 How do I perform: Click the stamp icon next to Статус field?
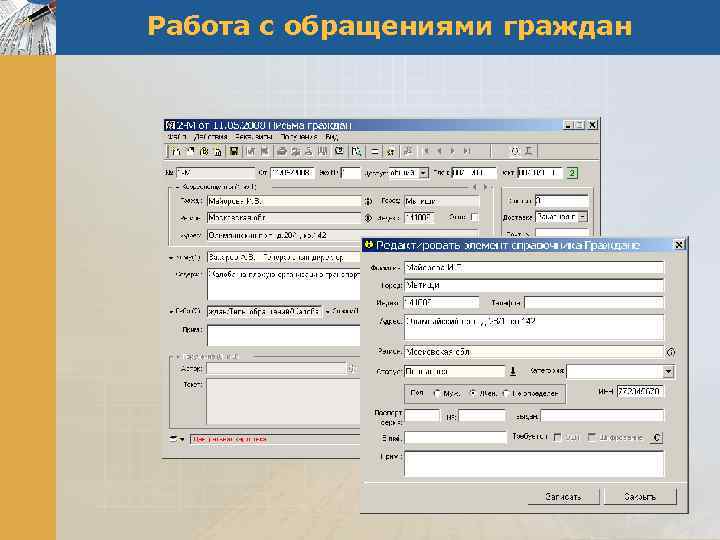pyautogui.click(x=513, y=371)
